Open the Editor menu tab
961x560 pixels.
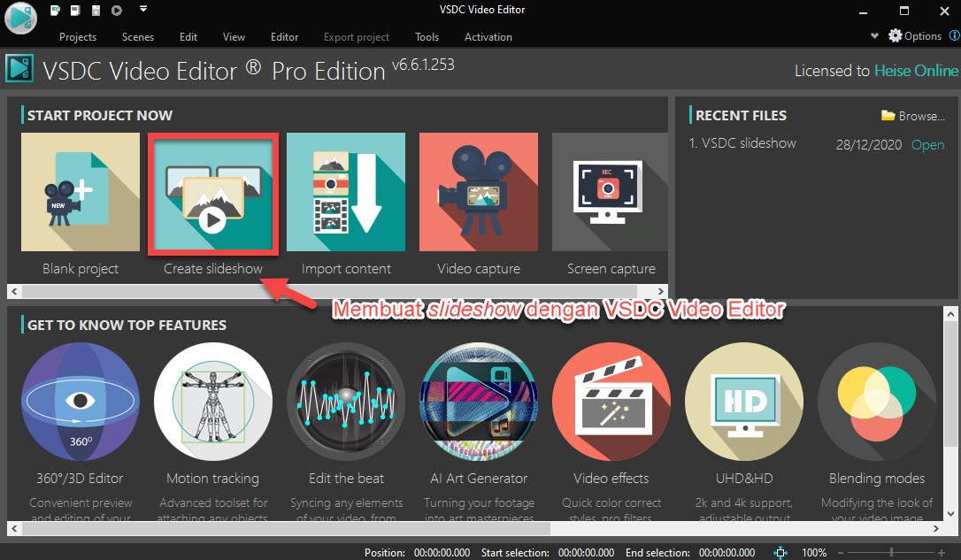(x=284, y=37)
